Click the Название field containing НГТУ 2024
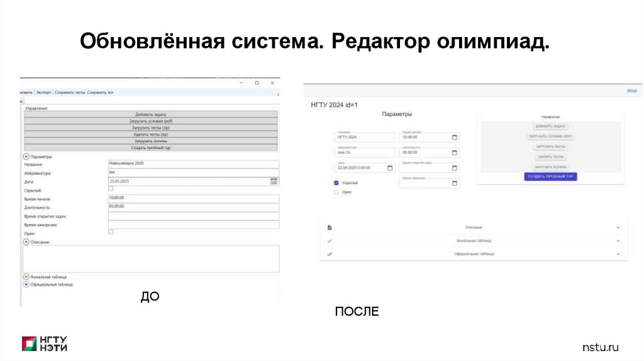644x361 pixels. pyautogui.click(x=364, y=137)
